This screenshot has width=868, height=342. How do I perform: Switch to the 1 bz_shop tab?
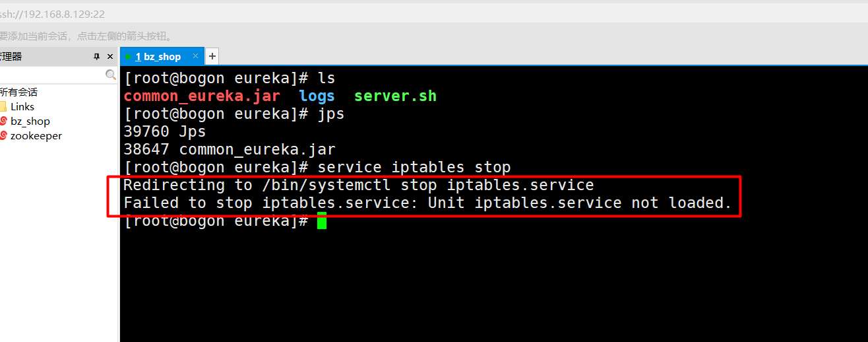point(158,57)
